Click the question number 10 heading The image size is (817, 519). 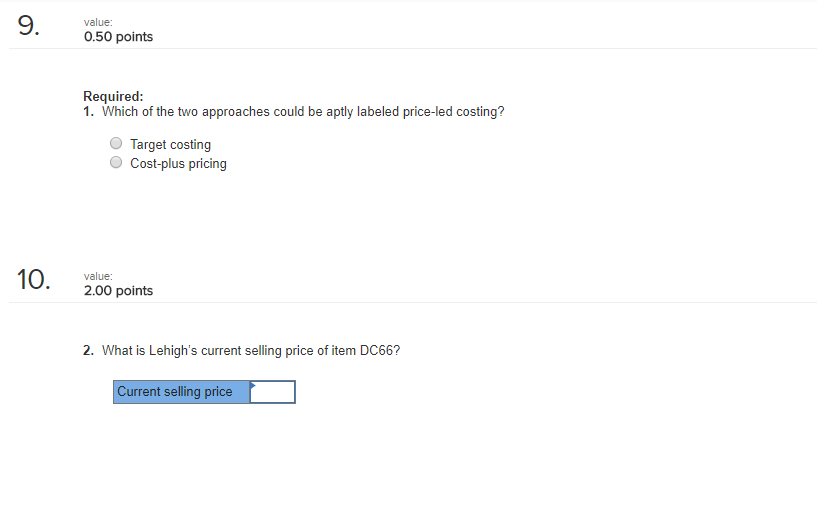pos(33,279)
